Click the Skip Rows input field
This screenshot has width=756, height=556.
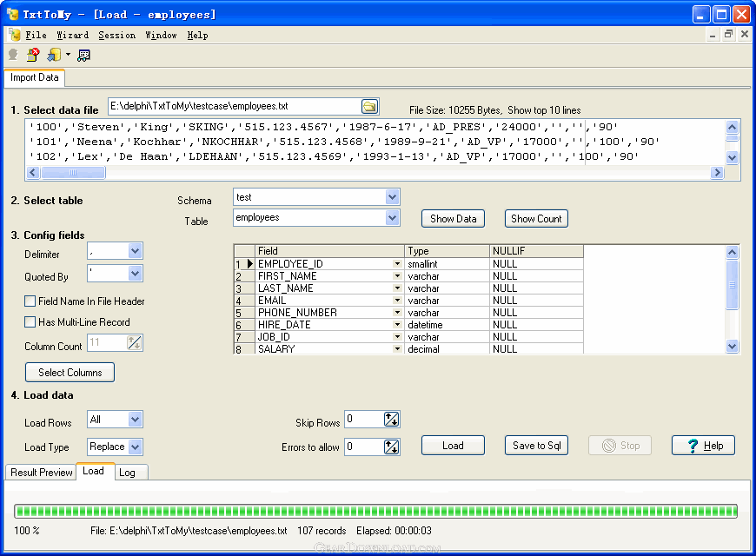click(364, 420)
